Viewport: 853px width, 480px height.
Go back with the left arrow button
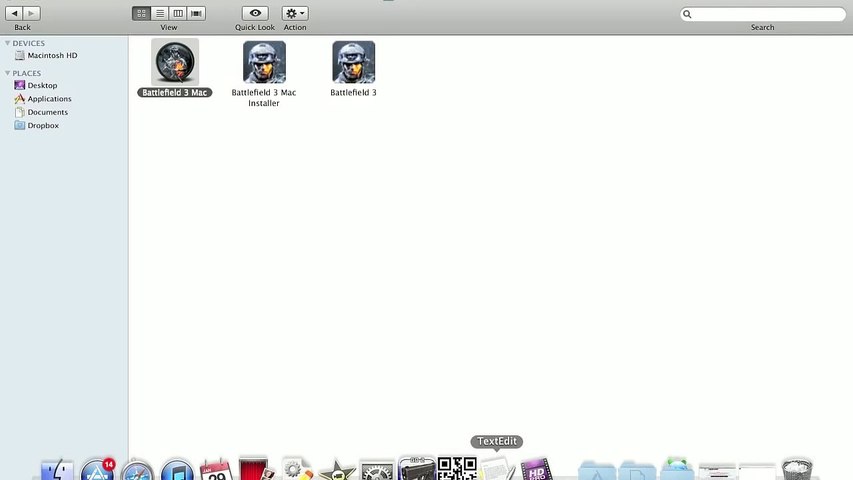point(14,13)
